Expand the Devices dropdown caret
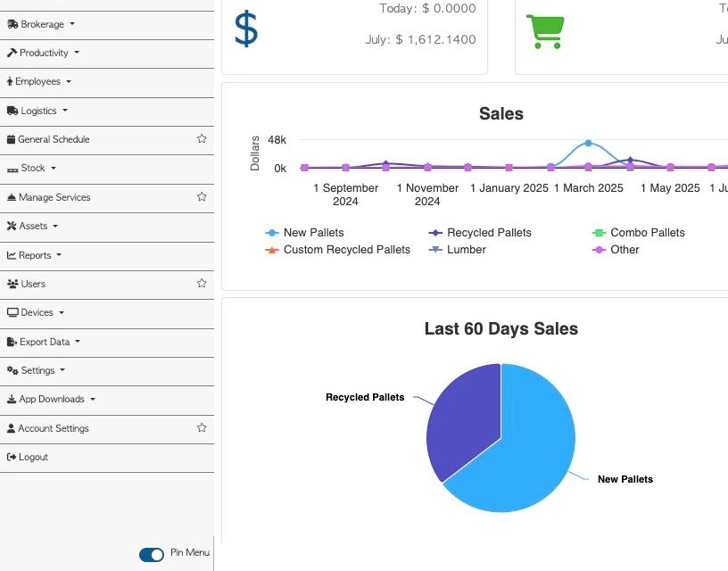 click(62, 312)
